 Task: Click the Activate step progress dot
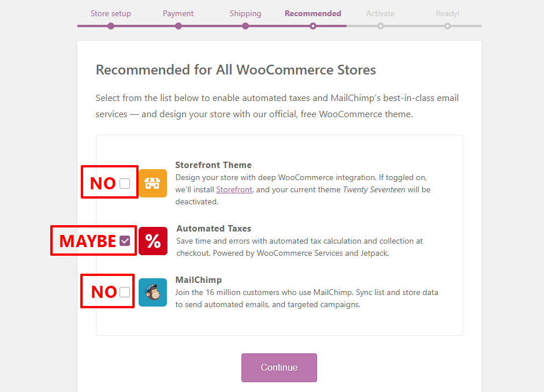[x=380, y=26]
